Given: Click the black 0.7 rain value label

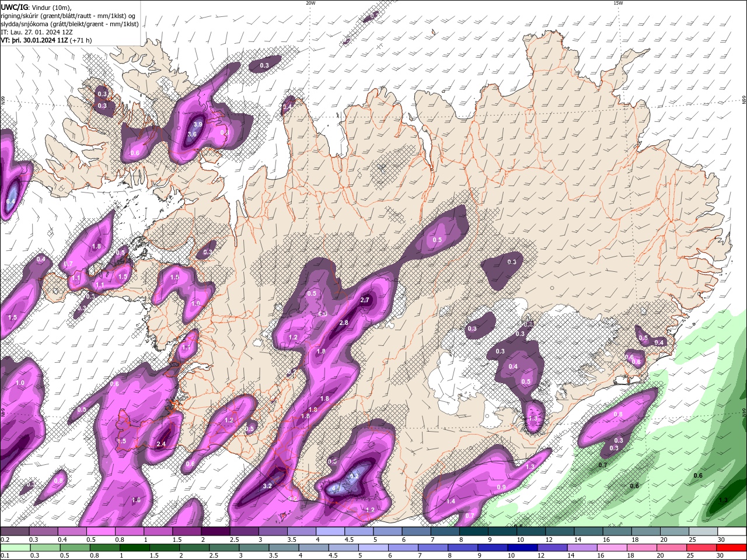Looking at the screenshot, I should tap(603, 465).
